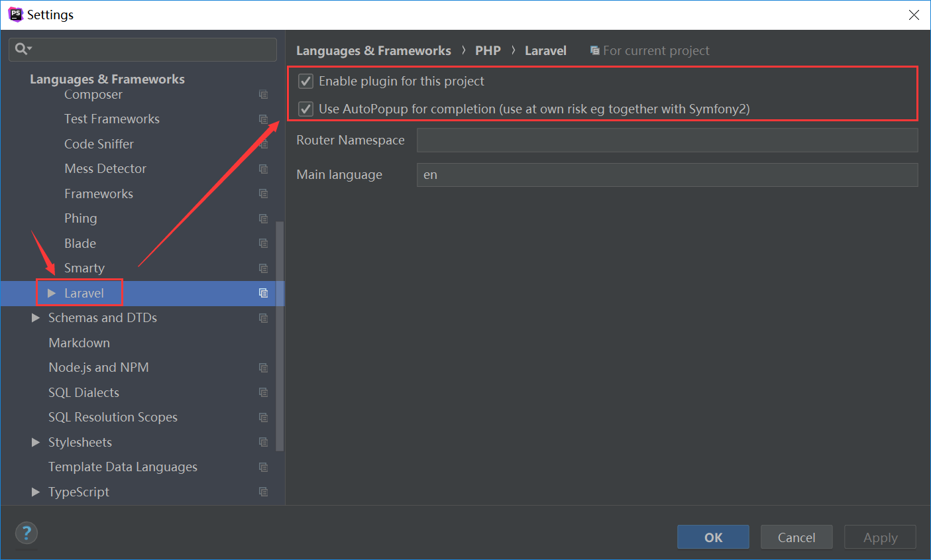Click the project-level icon beside Blade
Image resolution: width=931 pixels, height=560 pixels.
[263, 243]
